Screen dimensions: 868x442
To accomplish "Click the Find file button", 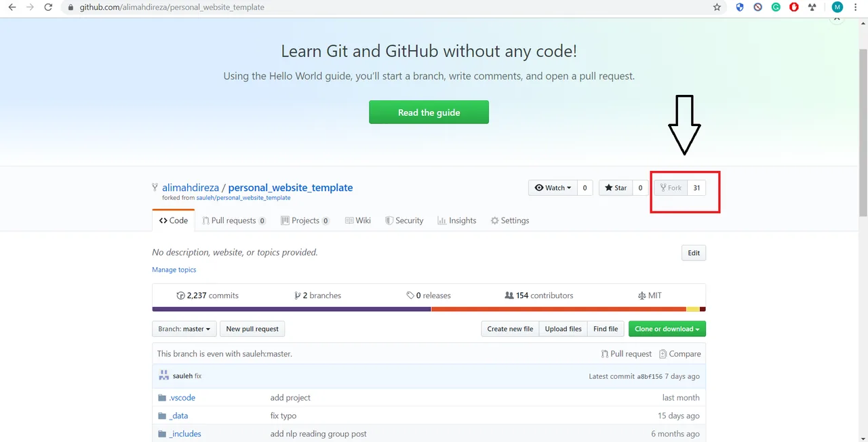I will pos(606,329).
